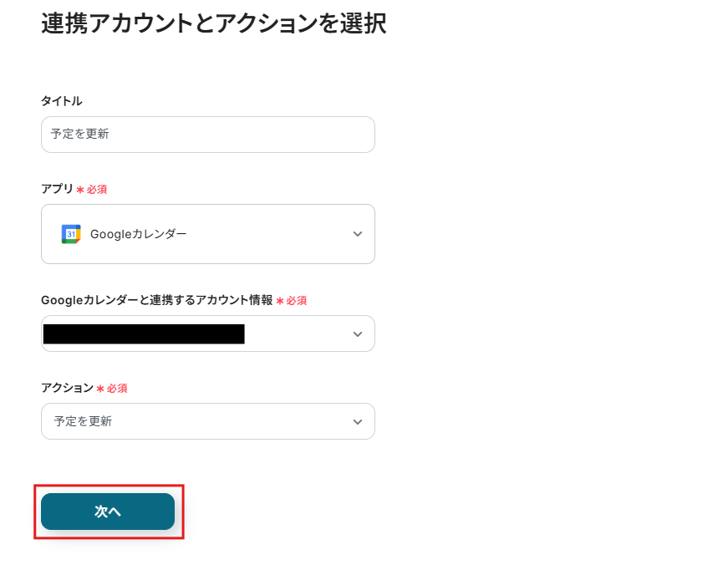Click the 必須 marker beside account info label
Image resolution: width=728 pixels, height=565 pixels.
click(x=297, y=301)
